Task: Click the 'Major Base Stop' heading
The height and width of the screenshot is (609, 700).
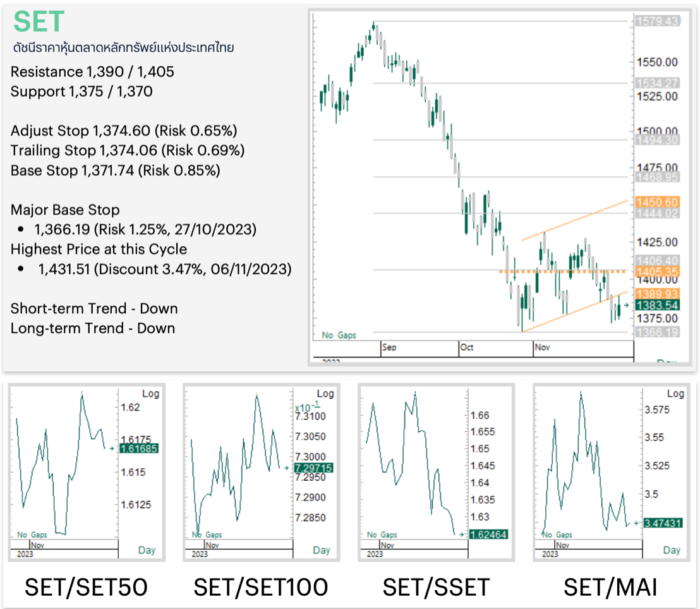Action: [x=65, y=209]
